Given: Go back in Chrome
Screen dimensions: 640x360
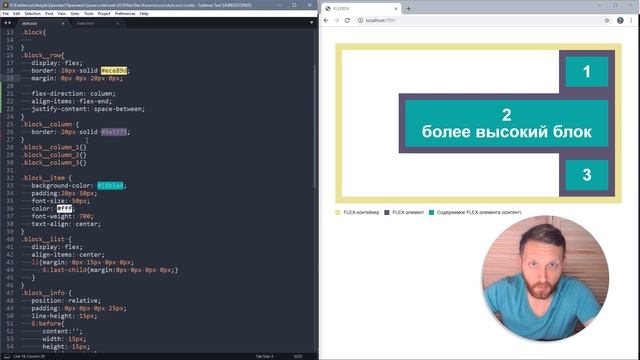Looking at the screenshot, I should (326, 20).
